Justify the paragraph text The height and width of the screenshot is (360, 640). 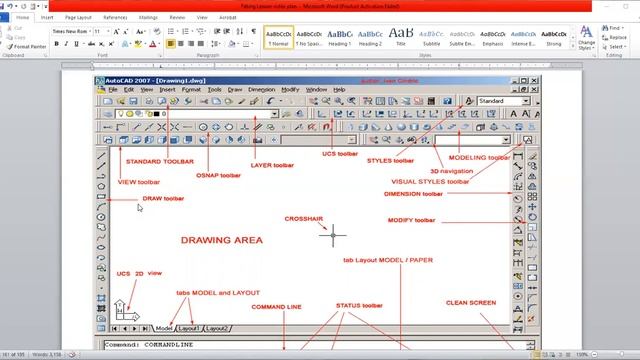click(201, 44)
